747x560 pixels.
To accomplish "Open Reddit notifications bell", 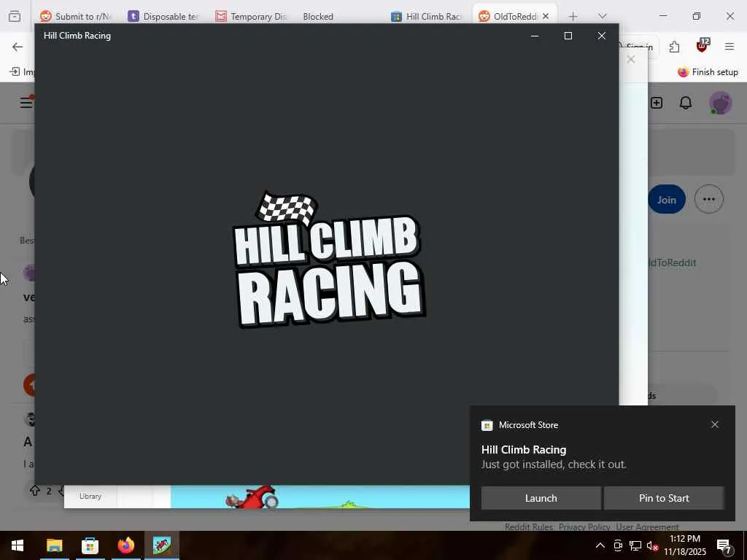I will coord(686,103).
